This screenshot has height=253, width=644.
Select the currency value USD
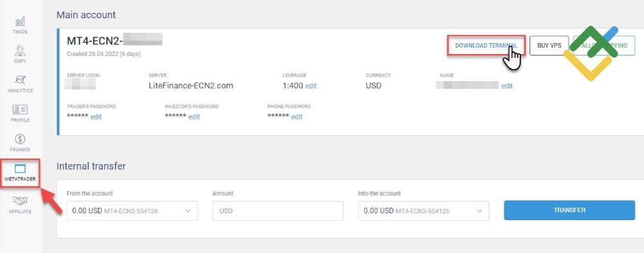(374, 86)
